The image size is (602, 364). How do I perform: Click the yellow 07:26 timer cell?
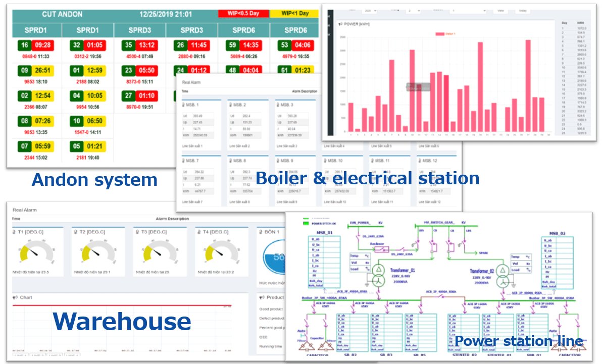pos(42,121)
